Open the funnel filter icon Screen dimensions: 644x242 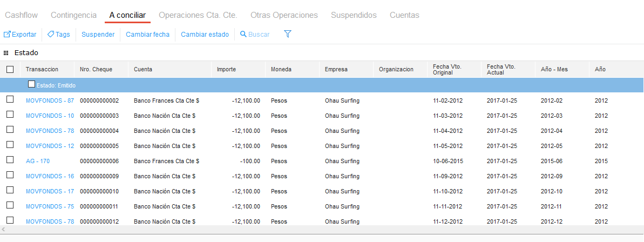288,34
